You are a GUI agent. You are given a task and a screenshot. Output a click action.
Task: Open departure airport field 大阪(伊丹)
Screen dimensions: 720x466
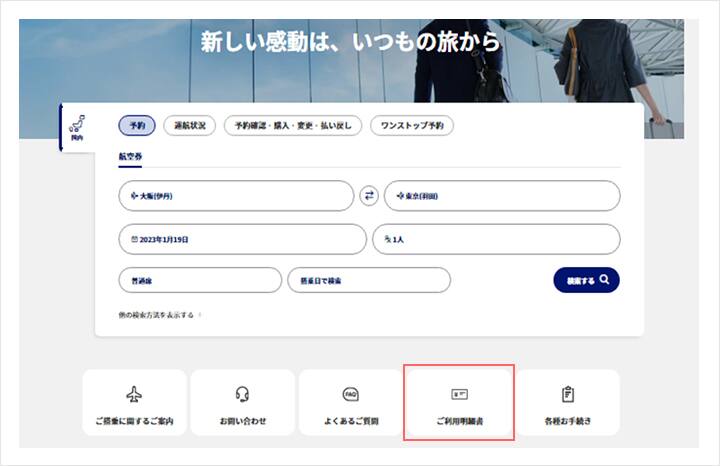click(x=235, y=196)
